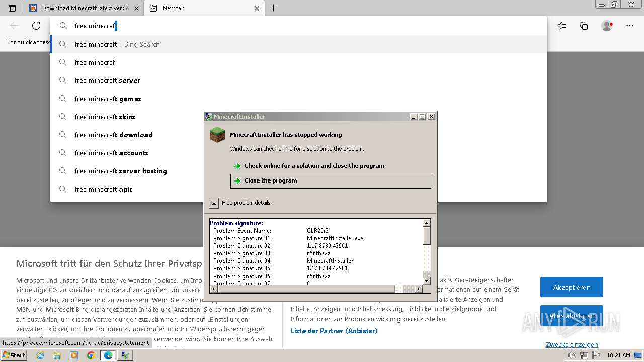Click problem details left scroll arrow
This screenshot has height=362, width=644.
point(213,289)
